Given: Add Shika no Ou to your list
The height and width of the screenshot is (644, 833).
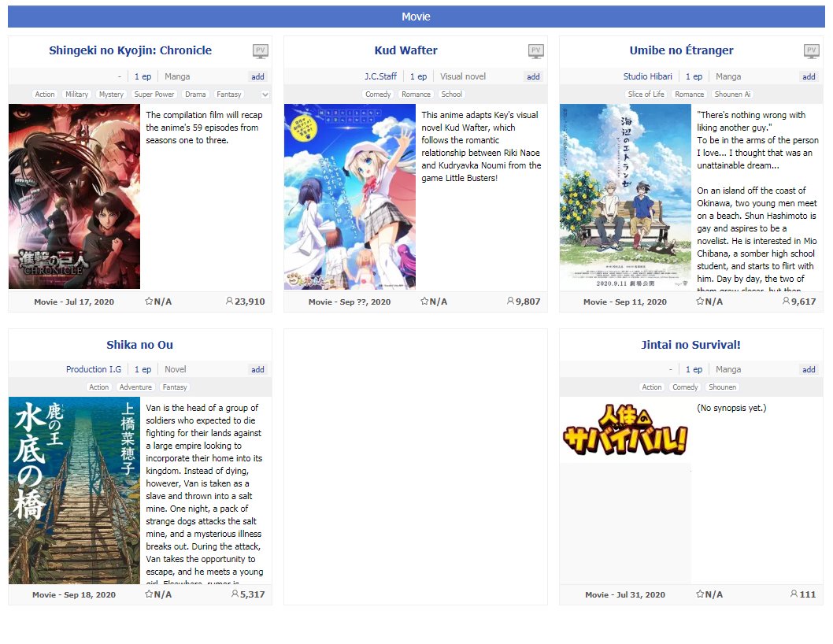Looking at the screenshot, I should [x=257, y=369].
